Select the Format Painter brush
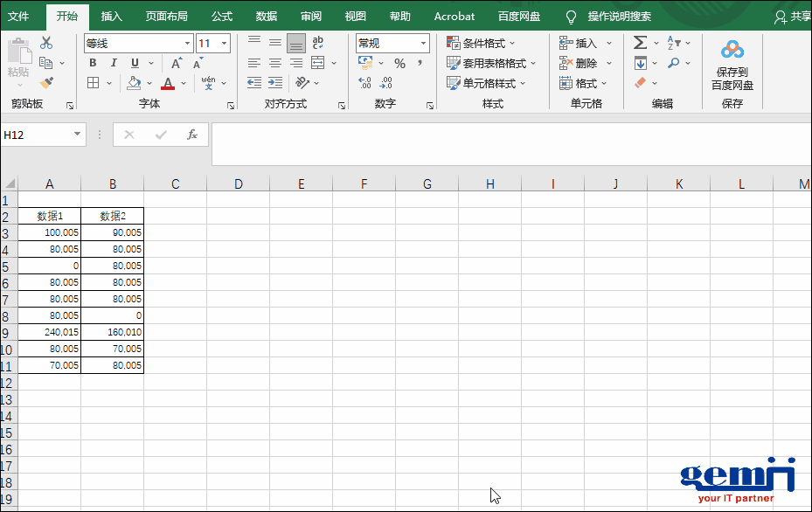The height and width of the screenshot is (512, 812). 46,83
